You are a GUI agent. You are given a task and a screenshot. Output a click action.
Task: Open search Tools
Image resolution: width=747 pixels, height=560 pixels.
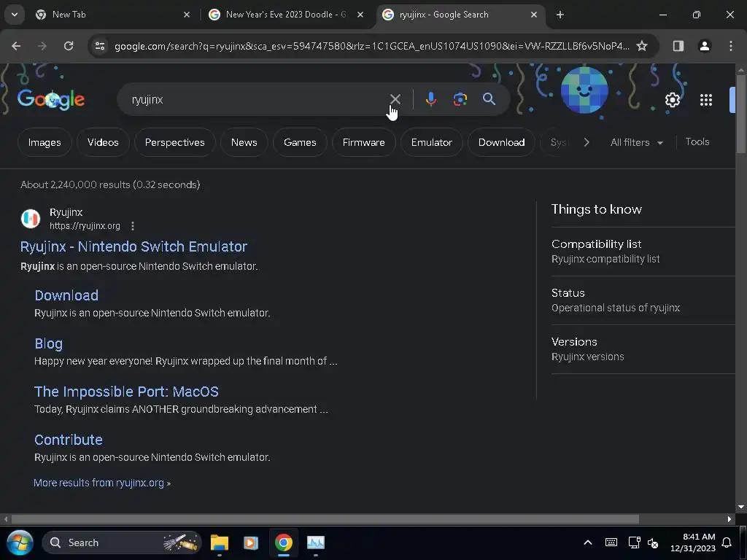(x=697, y=142)
